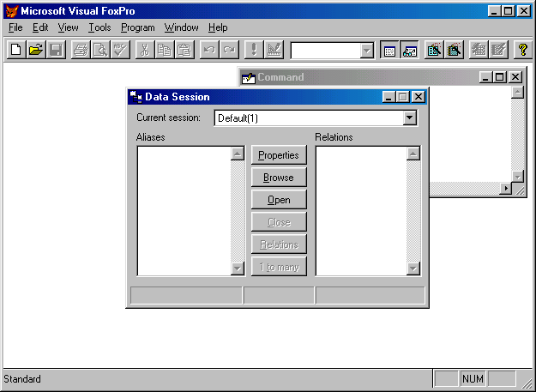Click inside the Relations list box
This screenshot has width=536, height=392.
click(361, 211)
